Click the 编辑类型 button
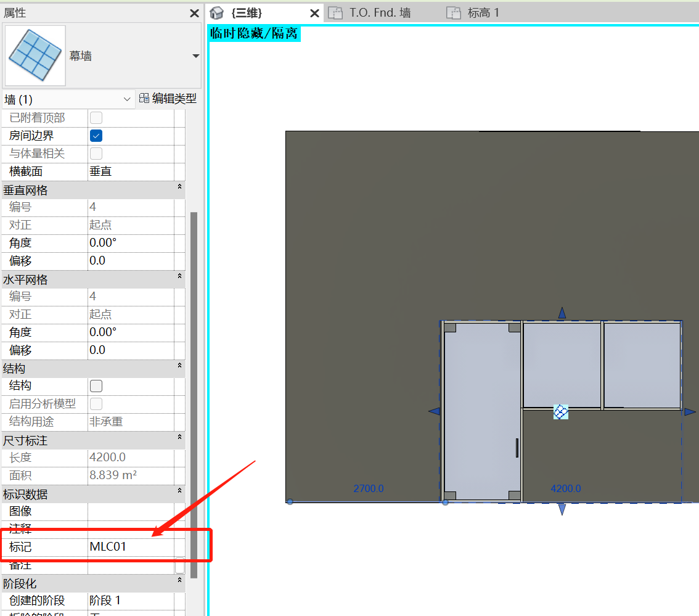699x616 pixels. click(x=168, y=98)
